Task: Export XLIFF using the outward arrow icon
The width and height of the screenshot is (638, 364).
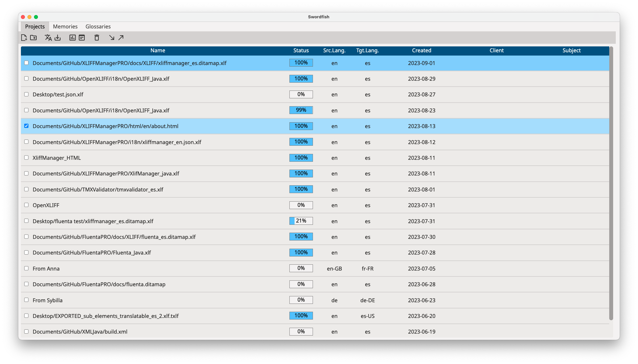Action: click(x=121, y=38)
